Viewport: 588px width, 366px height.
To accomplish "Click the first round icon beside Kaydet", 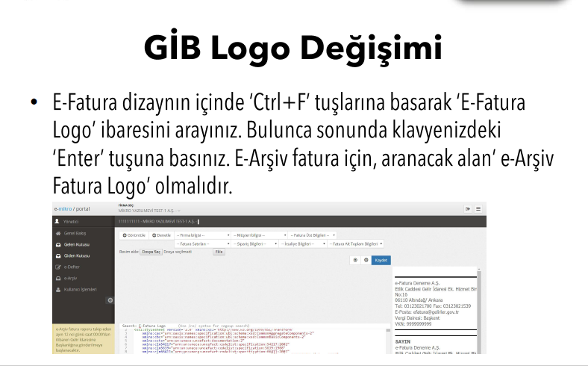I will pos(355,260).
